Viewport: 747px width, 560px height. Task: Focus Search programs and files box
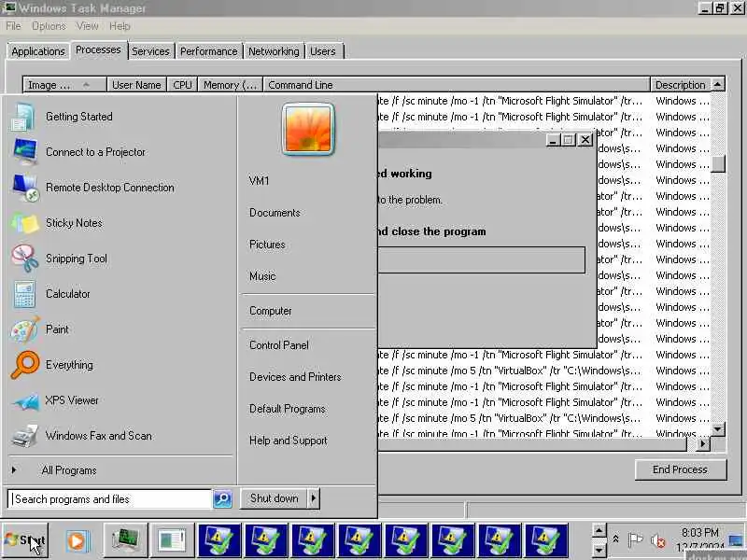click(x=109, y=499)
